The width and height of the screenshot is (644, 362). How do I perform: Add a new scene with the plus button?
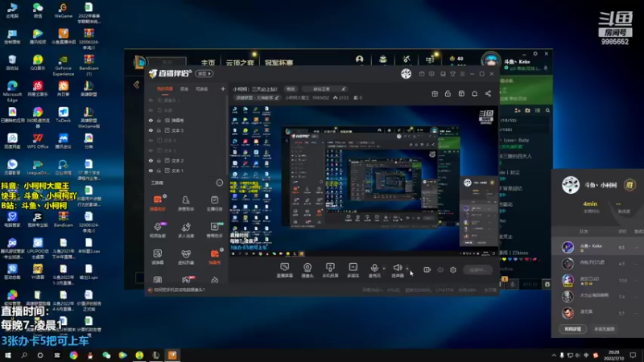(x=223, y=88)
